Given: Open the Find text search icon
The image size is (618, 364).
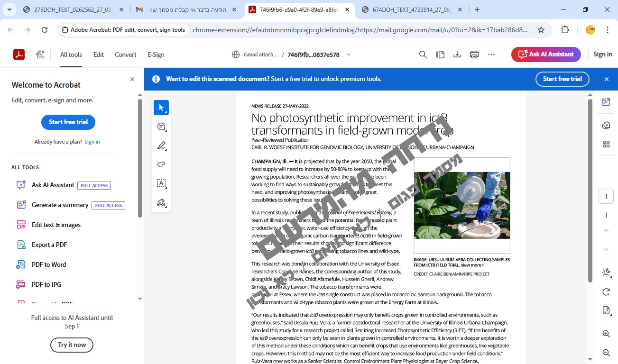Looking at the screenshot, I should click(423, 55).
